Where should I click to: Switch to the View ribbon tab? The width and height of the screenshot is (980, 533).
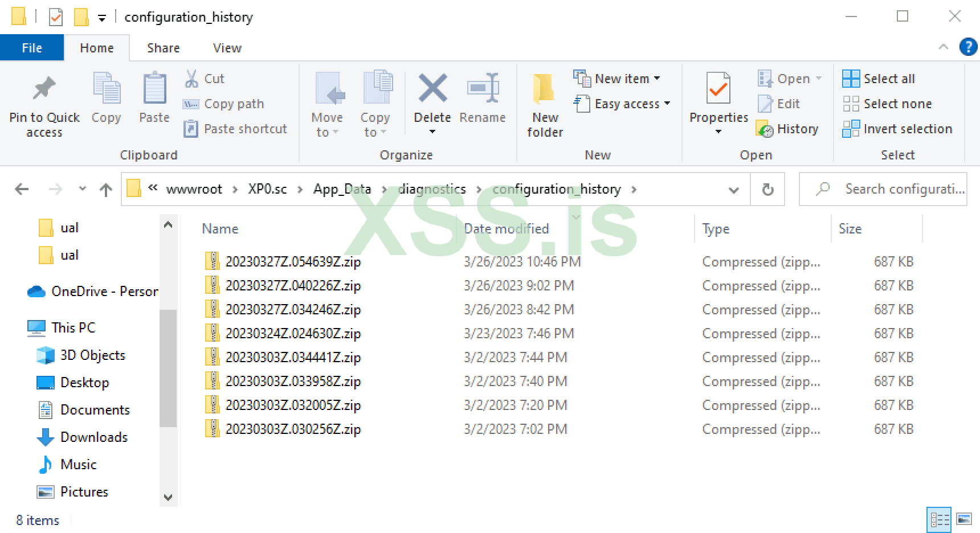tap(227, 48)
